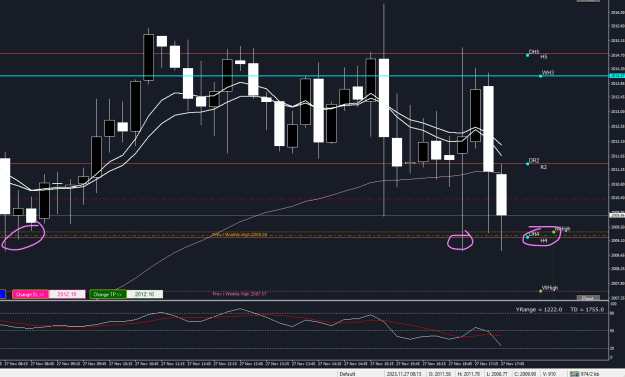Click the WH3 label text
This screenshot has width=625, height=377.
pos(548,73)
